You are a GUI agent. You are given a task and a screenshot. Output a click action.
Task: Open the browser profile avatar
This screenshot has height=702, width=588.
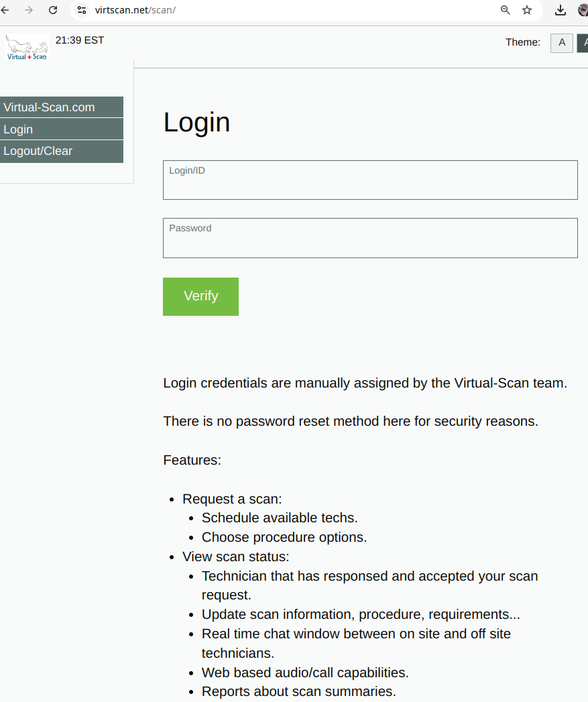click(583, 10)
